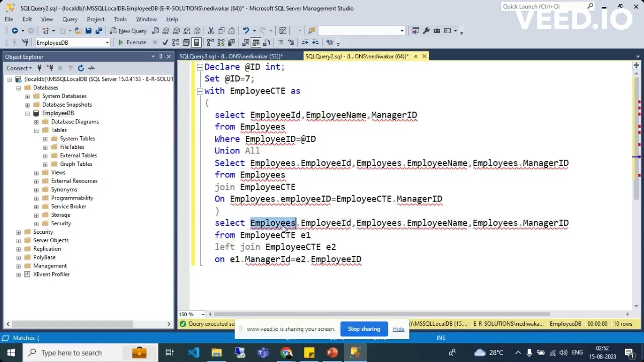This screenshot has height=362, width=644.
Task: Click the Undo arrow icon
Action: pyautogui.click(x=246, y=31)
